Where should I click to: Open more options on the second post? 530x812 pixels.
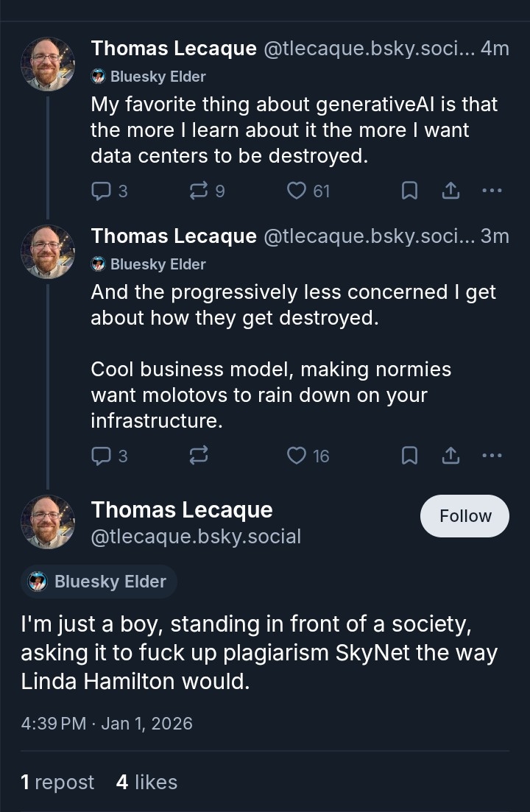[492, 456]
